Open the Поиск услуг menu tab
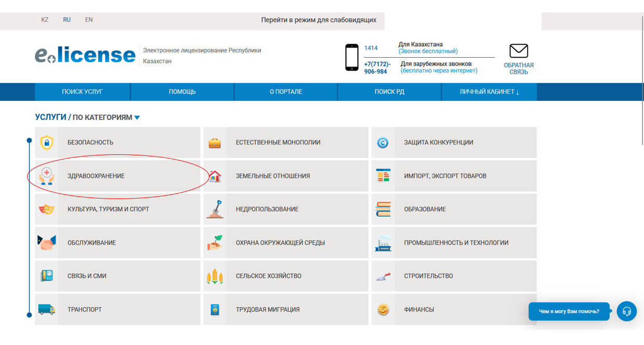 pyautogui.click(x=82, y=92)
